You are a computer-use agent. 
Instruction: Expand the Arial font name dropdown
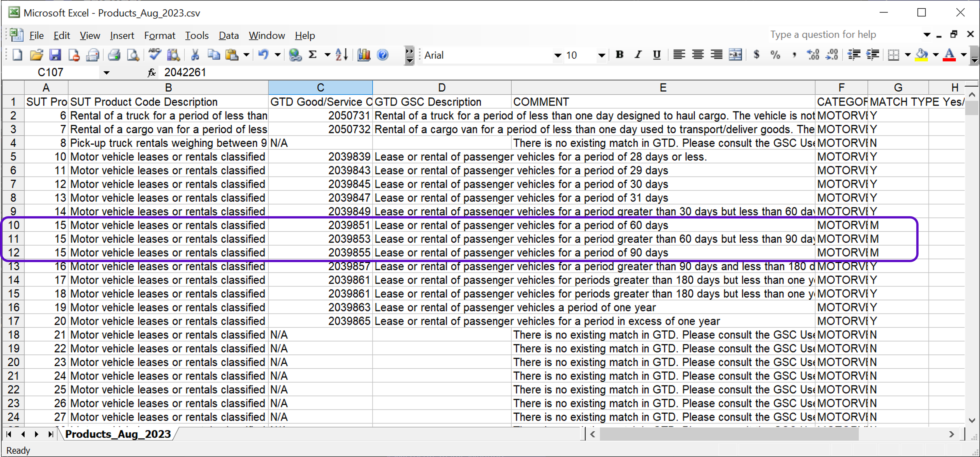coord(557,56)
